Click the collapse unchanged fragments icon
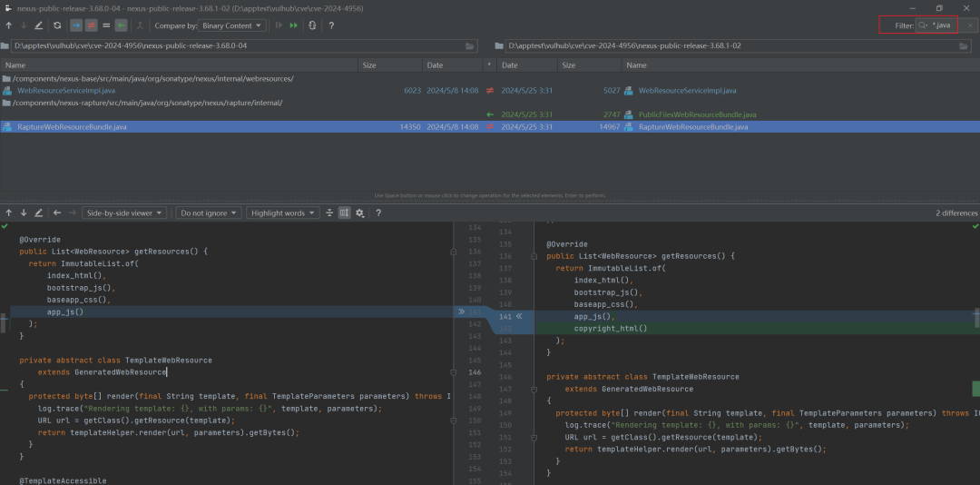The width and height of the screenshot is (980, 485). pos(329,213)
